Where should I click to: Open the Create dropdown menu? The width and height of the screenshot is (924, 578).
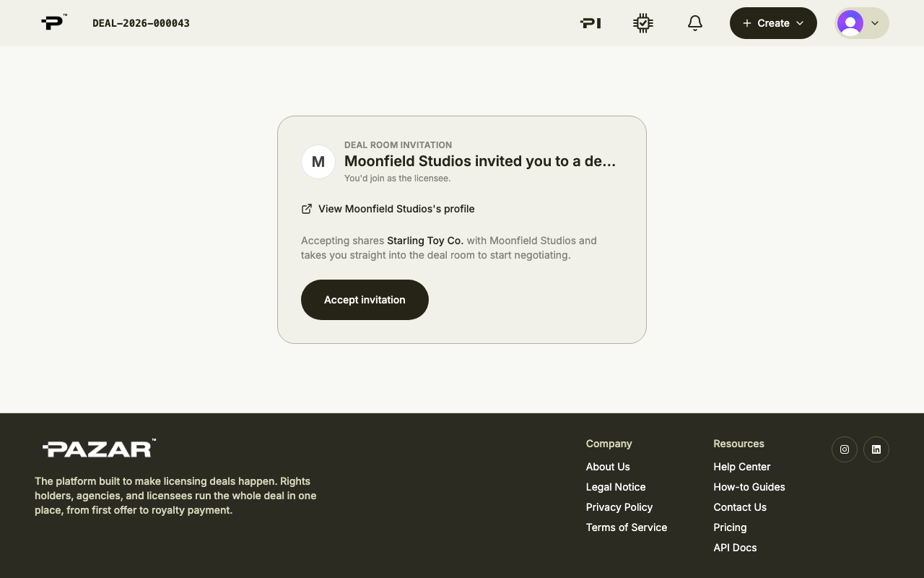pos(773,23)
